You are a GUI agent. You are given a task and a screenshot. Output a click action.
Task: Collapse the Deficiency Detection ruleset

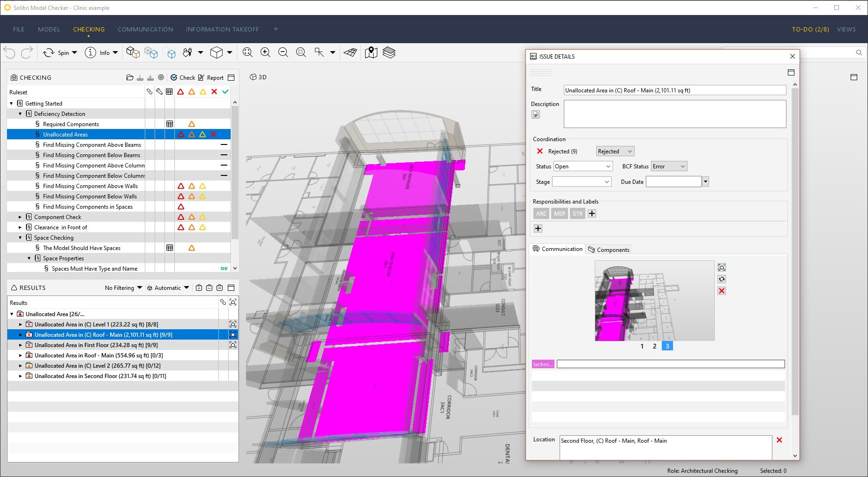20,114
